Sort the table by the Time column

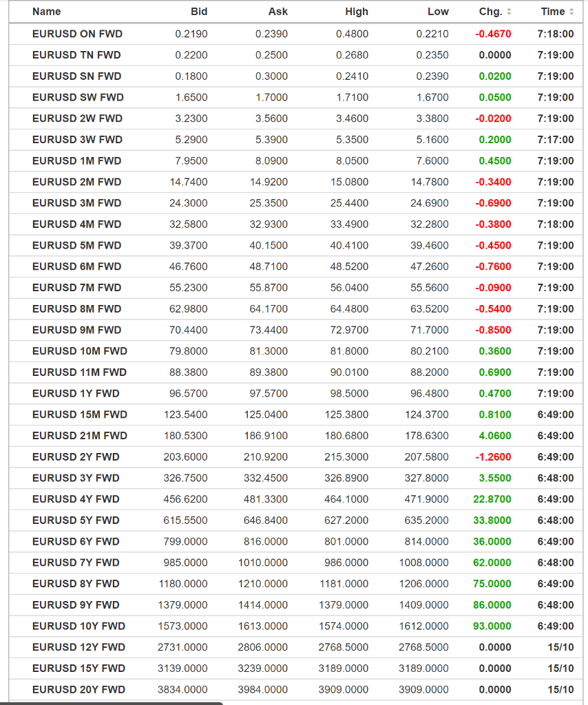coord(554,12)
